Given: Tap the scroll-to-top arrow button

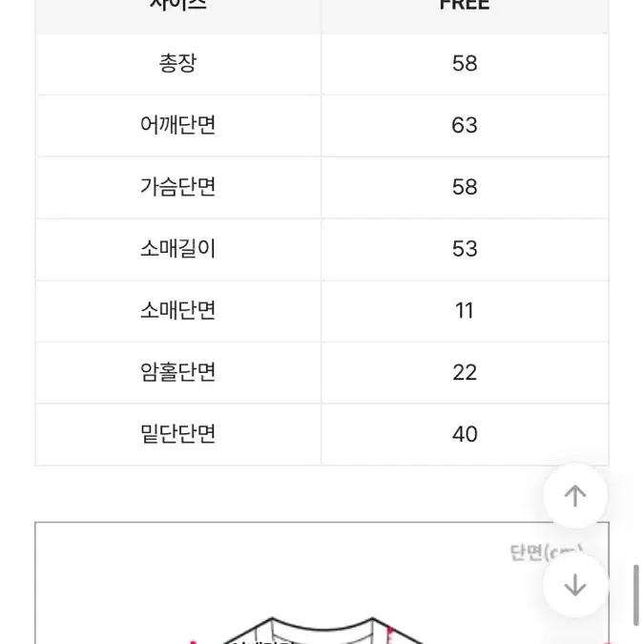Looking at the screenshot, I should (575, 496).
